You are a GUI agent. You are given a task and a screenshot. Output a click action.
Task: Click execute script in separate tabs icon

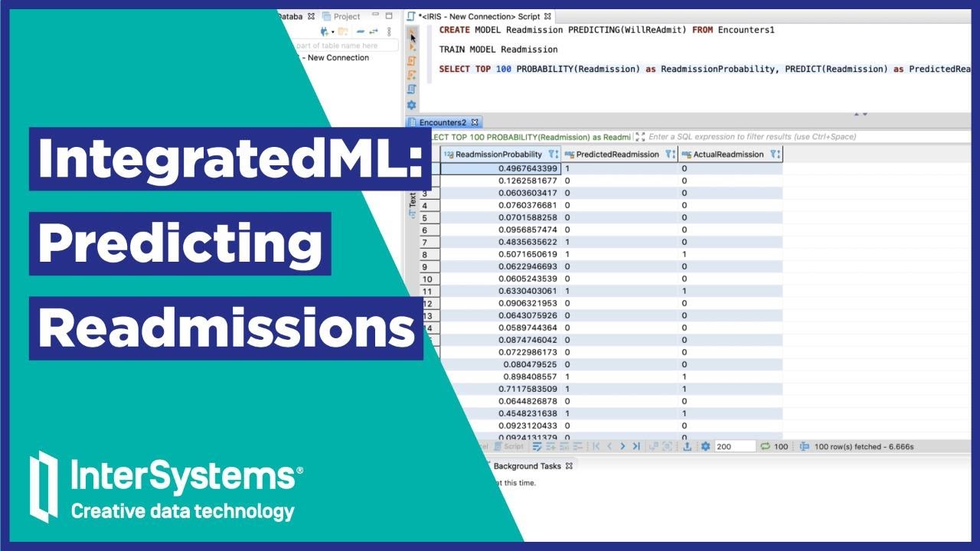pyautogui.click(x=412, y=75)
